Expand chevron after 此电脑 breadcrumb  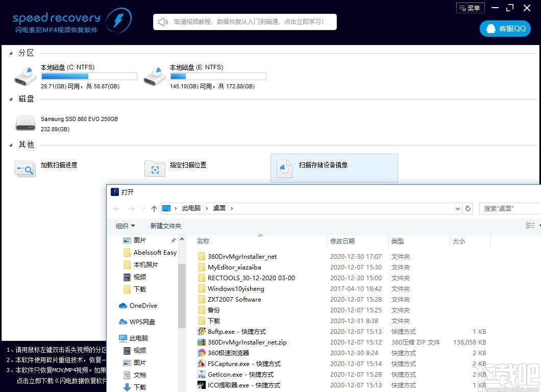click(207, 208)
